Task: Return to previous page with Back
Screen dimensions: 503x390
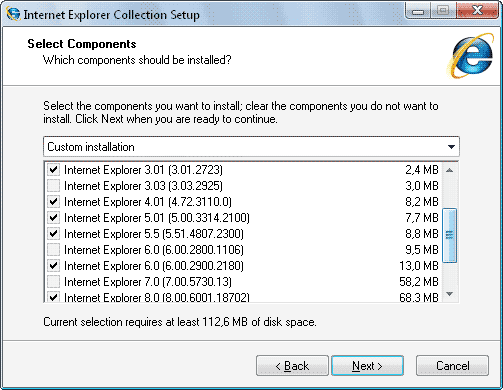Action: click(x=292, y=366)
